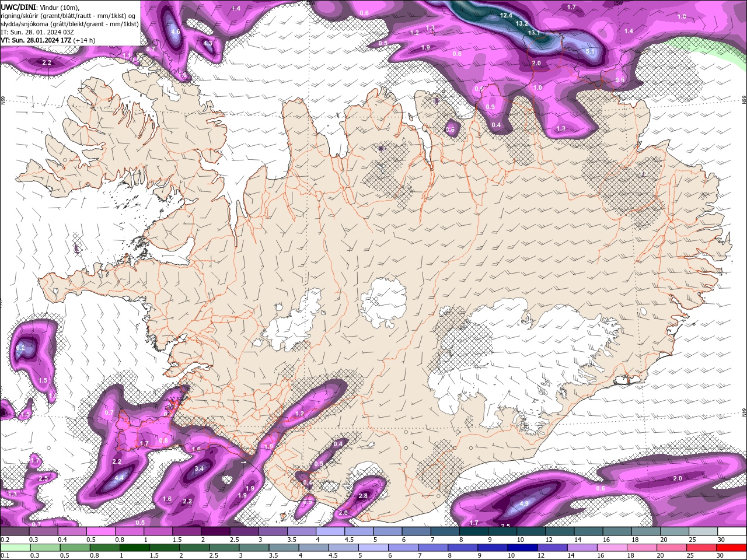Click the 4.4 value in the southwest band
This screenshot has height=560, width=747.
tap(120, 477)
